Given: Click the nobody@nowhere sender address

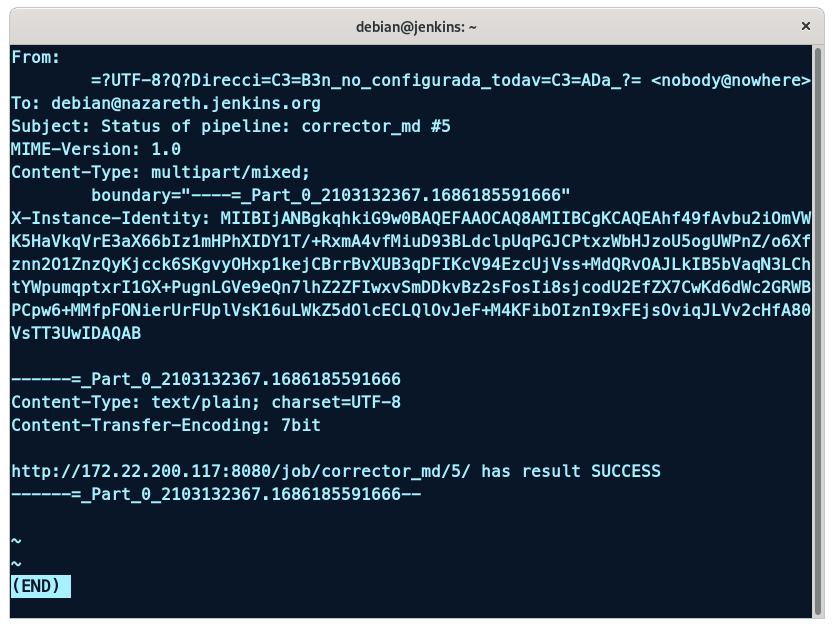Looking at the screenshot, I should 730,80.
